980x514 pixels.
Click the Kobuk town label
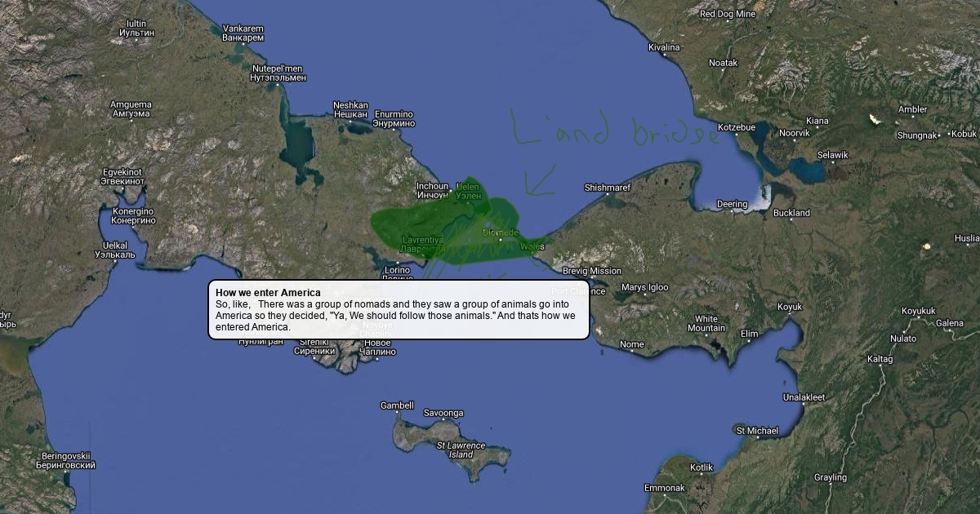(964, 134)
